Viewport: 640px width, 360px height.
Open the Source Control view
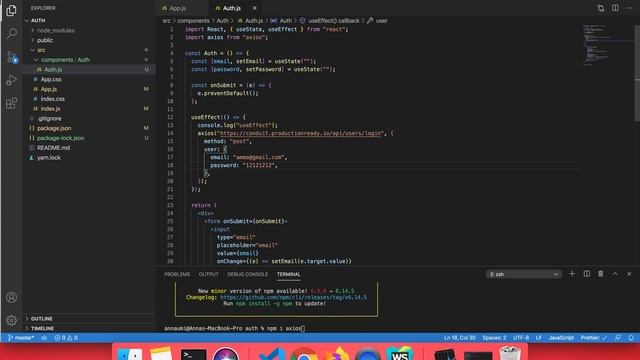(x=11, y=57)
